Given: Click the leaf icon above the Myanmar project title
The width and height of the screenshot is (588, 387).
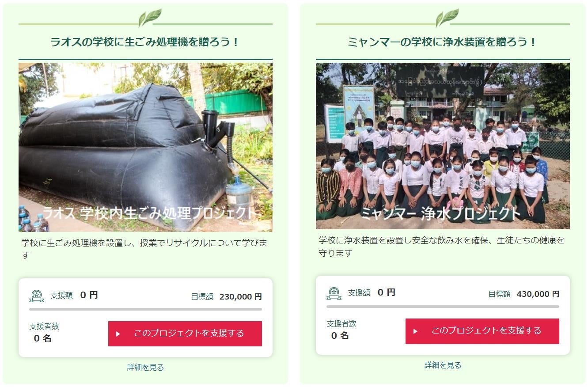Looking at the screenshot, I should [x=447, y=18].
